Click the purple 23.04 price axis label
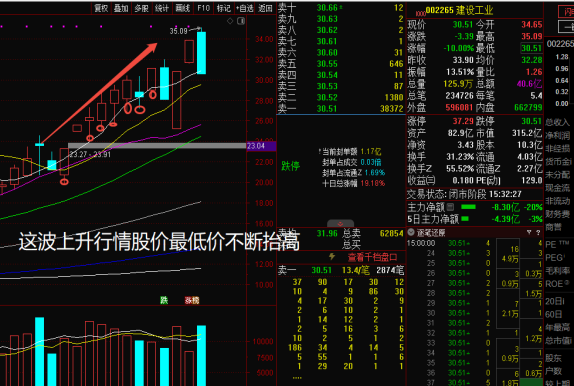Viewport: 574px width, 386px height. pyautogui.click(x=261, y=146)
